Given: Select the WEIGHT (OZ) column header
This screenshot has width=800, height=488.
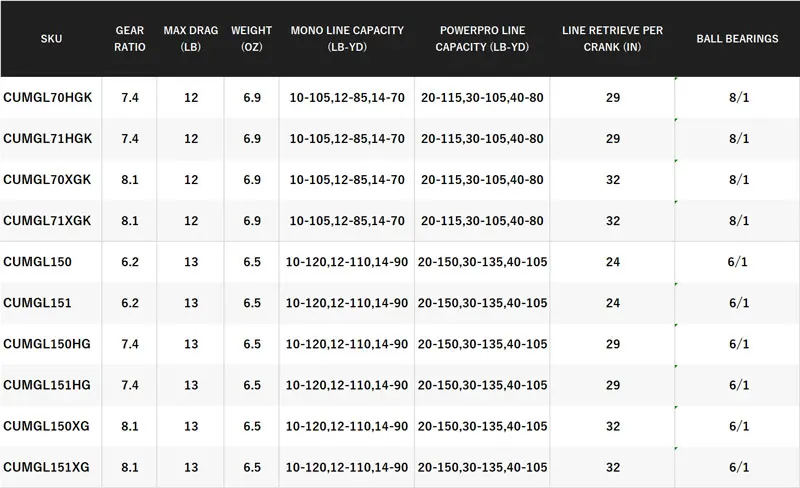Looking at the screenshot, I should pos(252,39).
